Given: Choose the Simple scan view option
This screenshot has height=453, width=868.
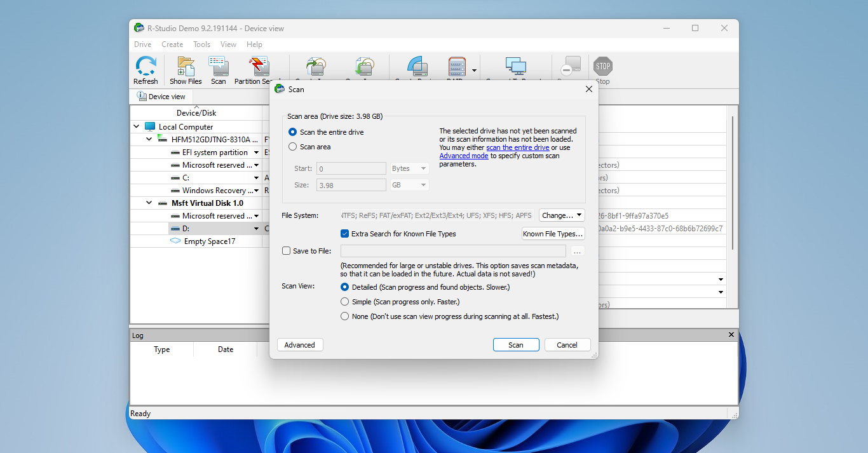Looking at the screenshot, I should click(x=344, y=302).
